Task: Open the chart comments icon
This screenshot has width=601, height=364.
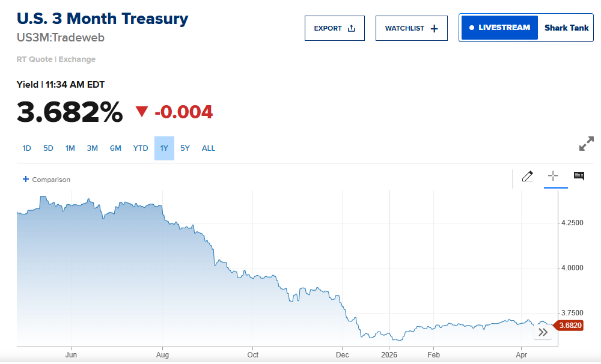Action: tap(579, 176)
